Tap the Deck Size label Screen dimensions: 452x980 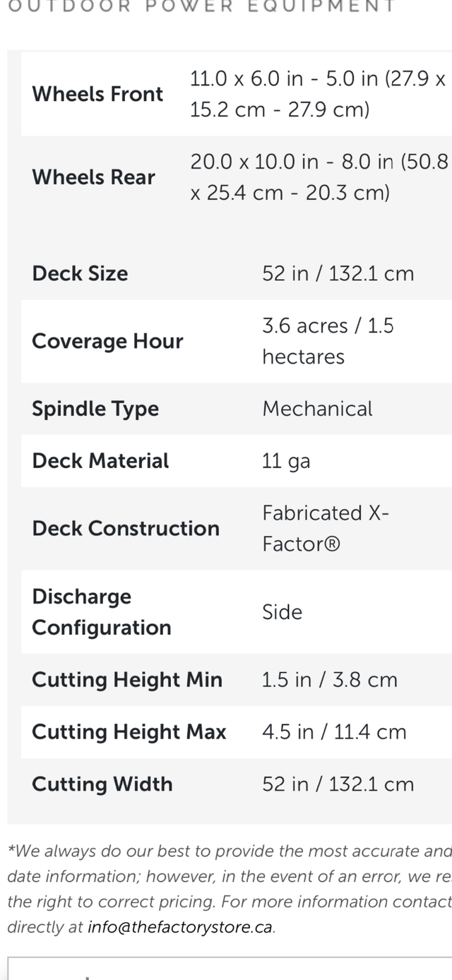pyautogui.click(x=80, y=274)
